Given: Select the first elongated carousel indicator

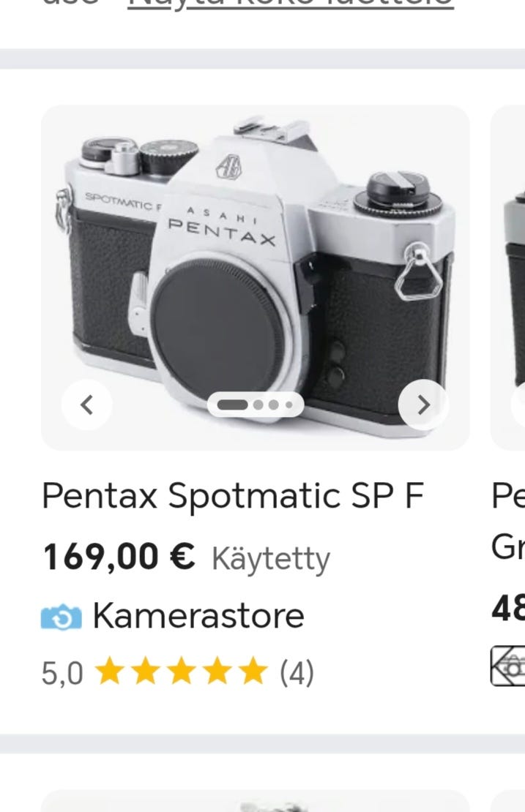Looking at the screenshot, I should (x=233, y=405).
